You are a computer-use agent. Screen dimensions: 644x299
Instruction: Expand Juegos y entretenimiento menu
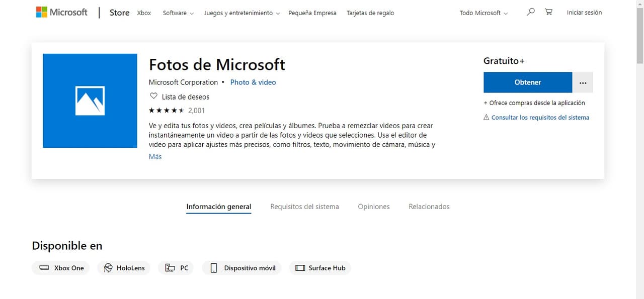point(238,13)
